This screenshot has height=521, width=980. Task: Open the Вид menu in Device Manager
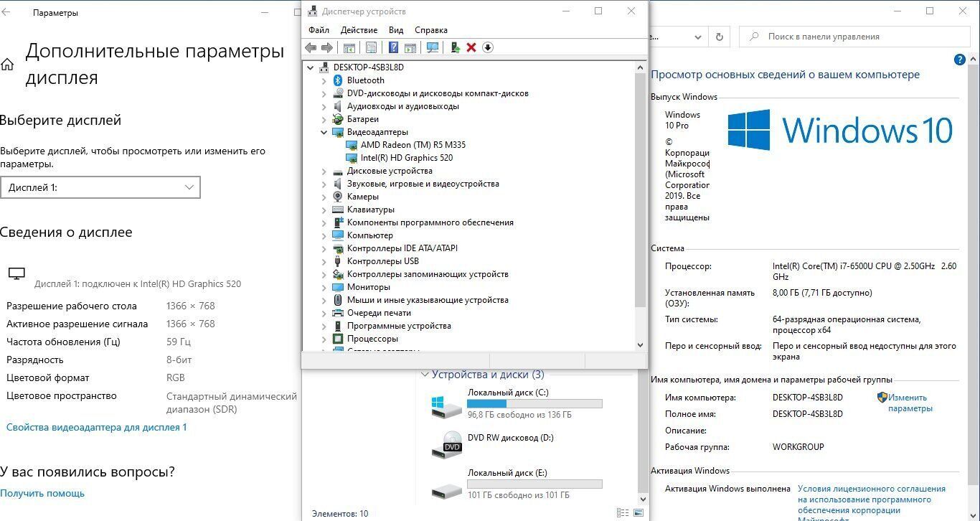coord(396,30)
